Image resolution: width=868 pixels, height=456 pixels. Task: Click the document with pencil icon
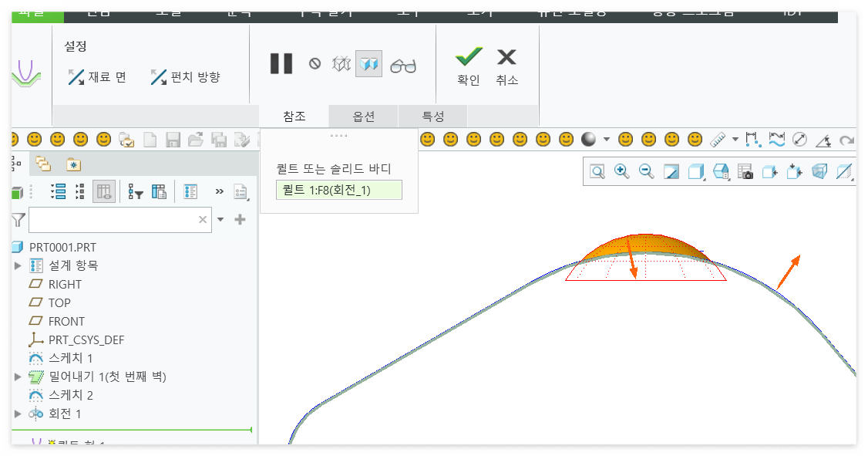(242, 140)
